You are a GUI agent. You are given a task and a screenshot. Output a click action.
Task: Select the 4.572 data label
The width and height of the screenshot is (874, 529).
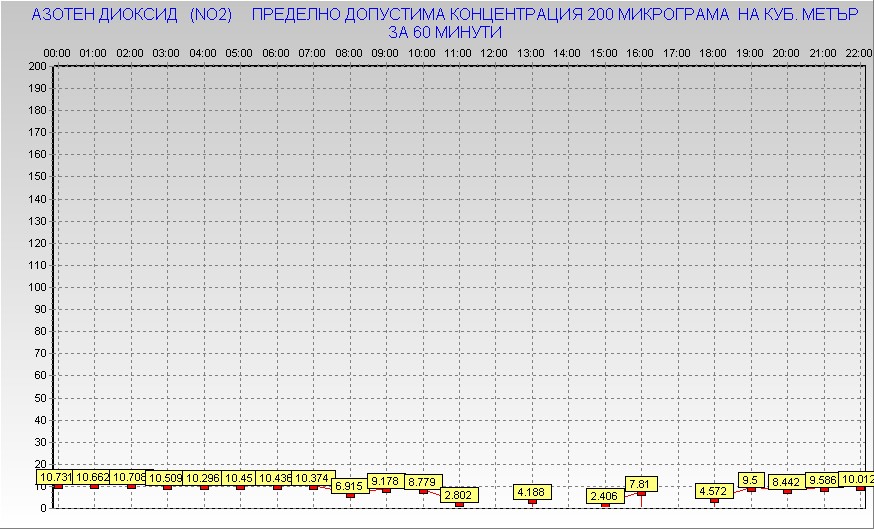pos(714,491)
